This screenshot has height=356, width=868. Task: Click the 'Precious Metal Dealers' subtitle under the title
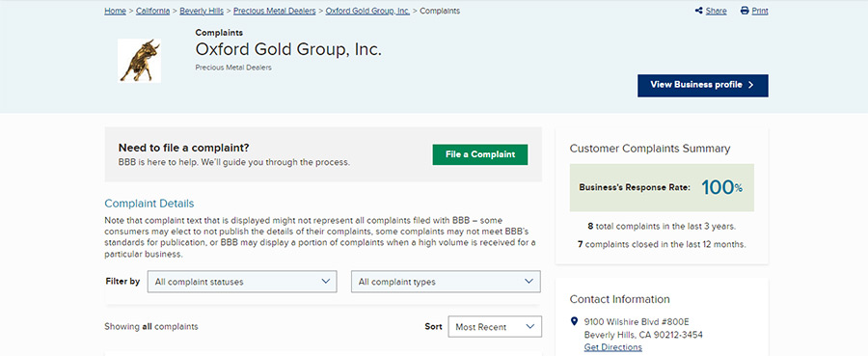[x=233, y=68]
